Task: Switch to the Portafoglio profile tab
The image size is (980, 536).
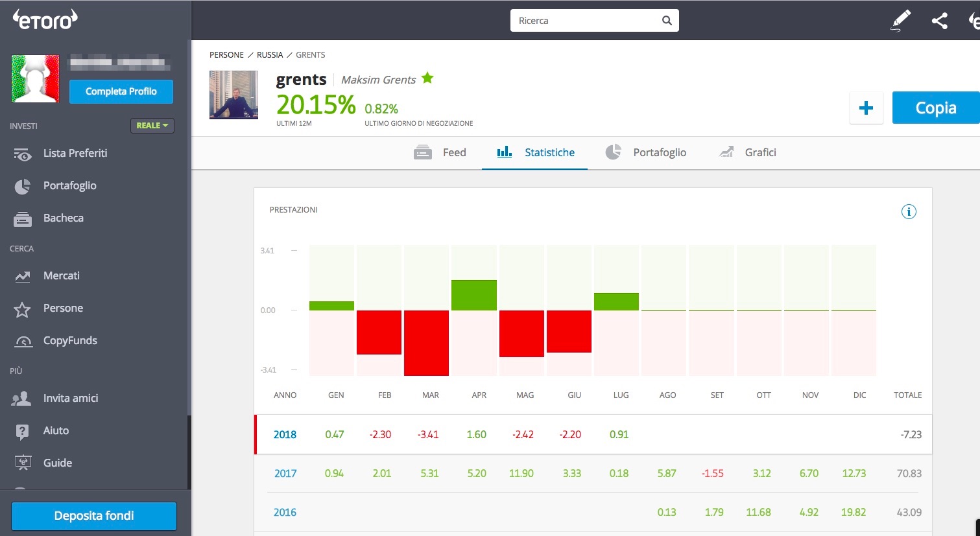Action: (x=646, y=152)
